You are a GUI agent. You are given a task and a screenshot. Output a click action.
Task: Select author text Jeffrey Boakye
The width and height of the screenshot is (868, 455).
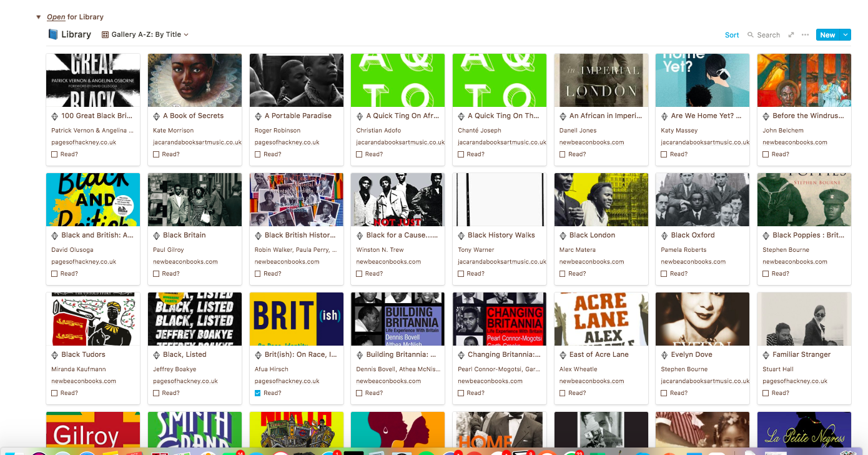(x=175, y=369)
